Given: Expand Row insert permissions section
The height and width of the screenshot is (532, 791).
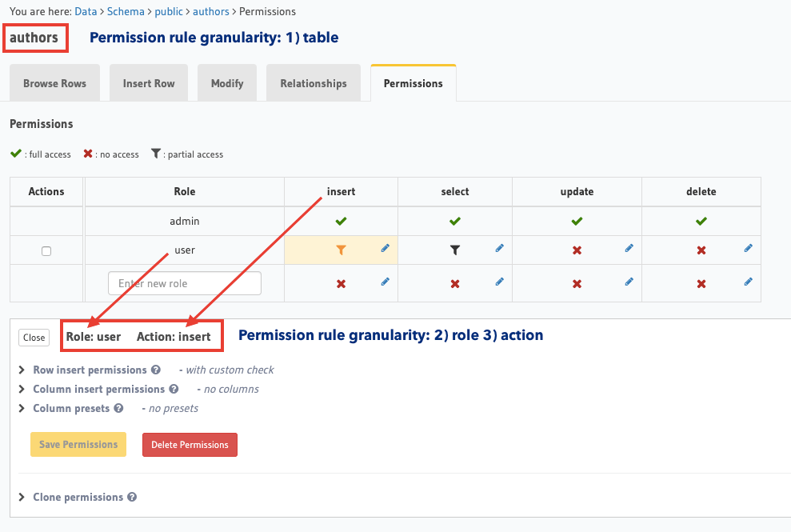Looking at the screenshot, I should tap(90, 370).
